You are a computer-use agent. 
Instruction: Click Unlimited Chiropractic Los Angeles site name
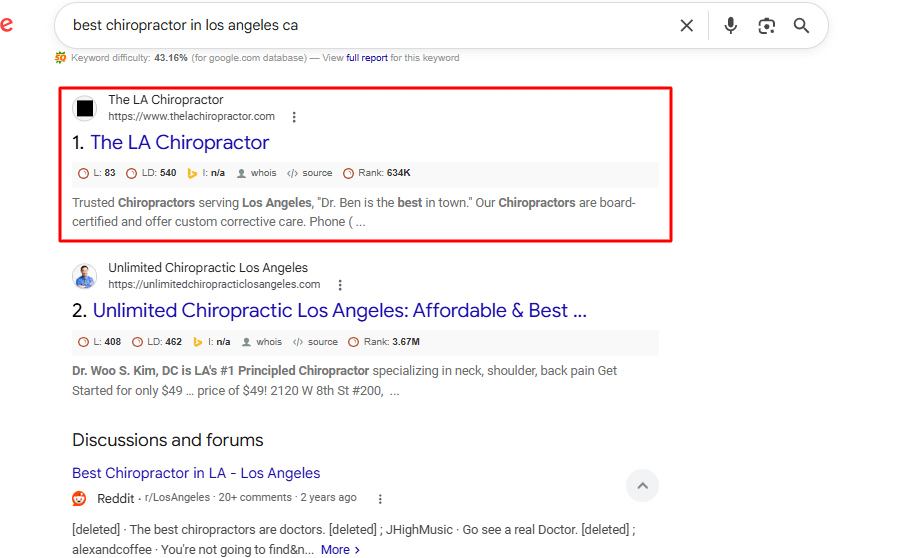click(x=208, y=267)
